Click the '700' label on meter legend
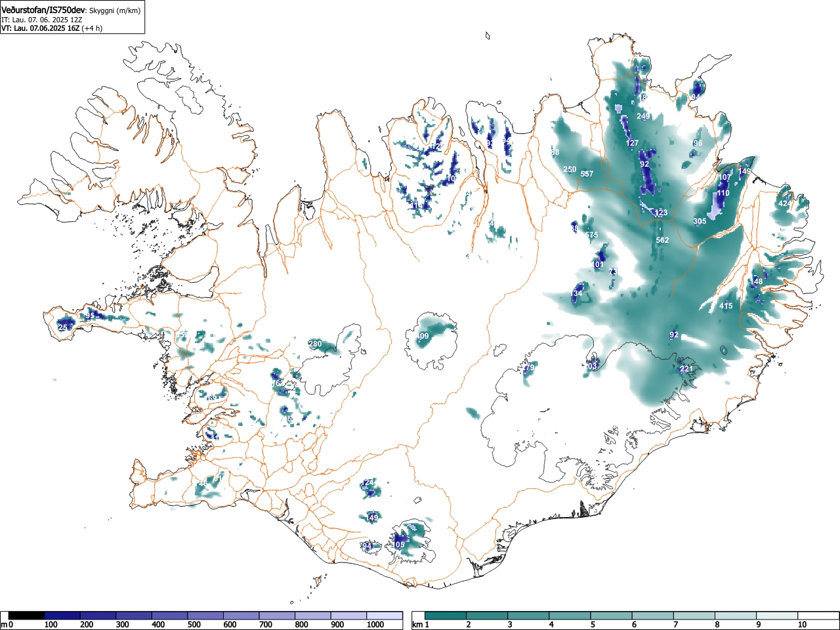The height and width of the screenshot is (630, 840). [266, 625]
